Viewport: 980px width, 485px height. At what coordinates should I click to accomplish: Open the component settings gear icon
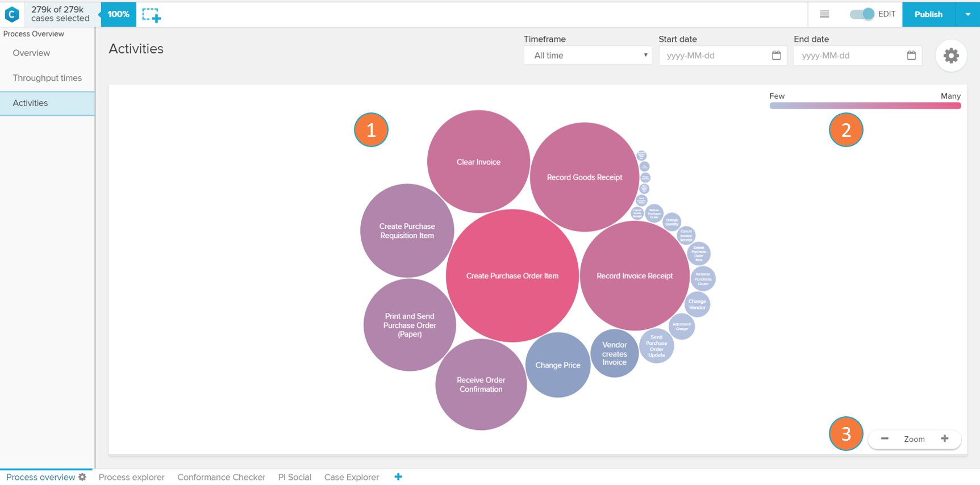click(950, 56)
